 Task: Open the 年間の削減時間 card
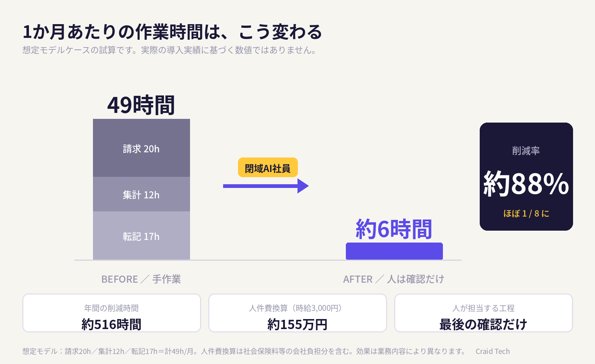pos(112,313)
